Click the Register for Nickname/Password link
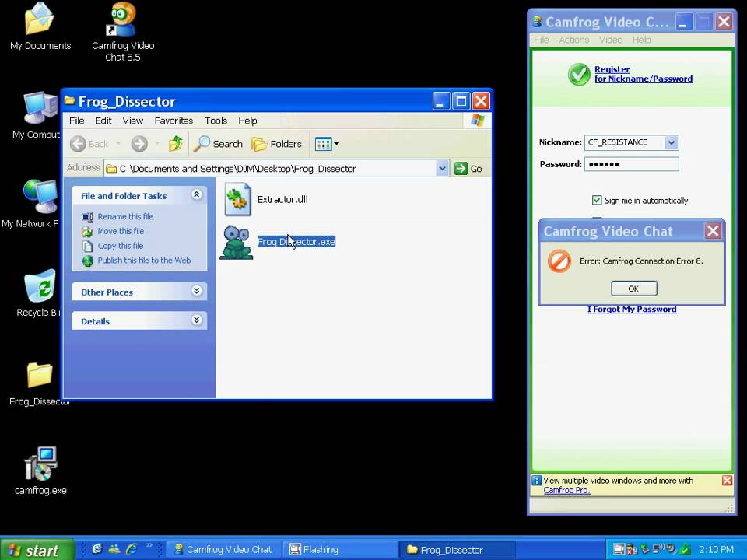This screenshot has width=747, height=560. [644, 75]
